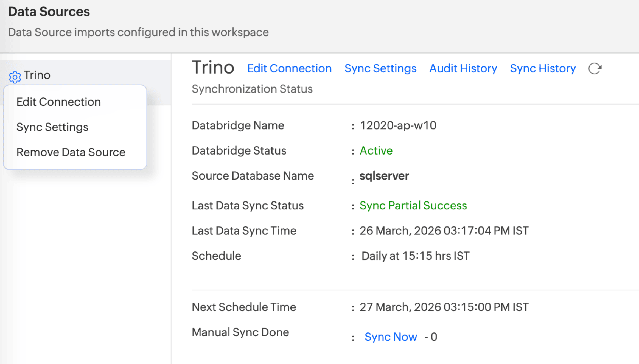Click source database name sqlserver

click(384, 176)
